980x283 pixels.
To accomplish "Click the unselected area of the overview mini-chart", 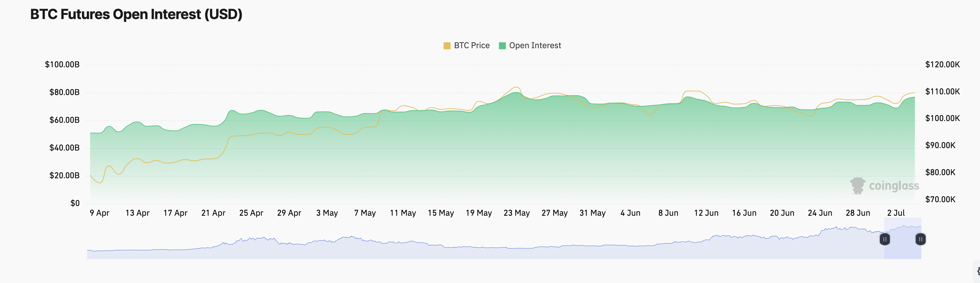I will tap(457, 251).
